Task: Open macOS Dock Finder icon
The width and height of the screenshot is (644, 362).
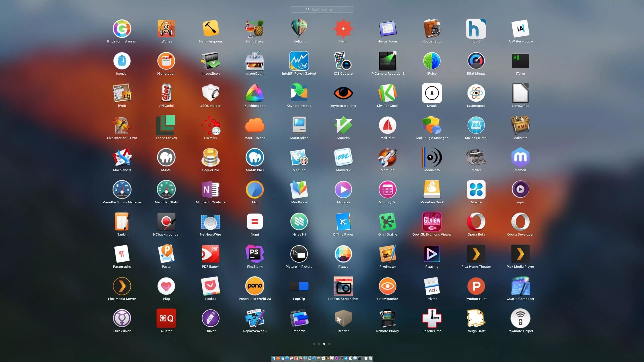Action: click(x=274, y=358)
